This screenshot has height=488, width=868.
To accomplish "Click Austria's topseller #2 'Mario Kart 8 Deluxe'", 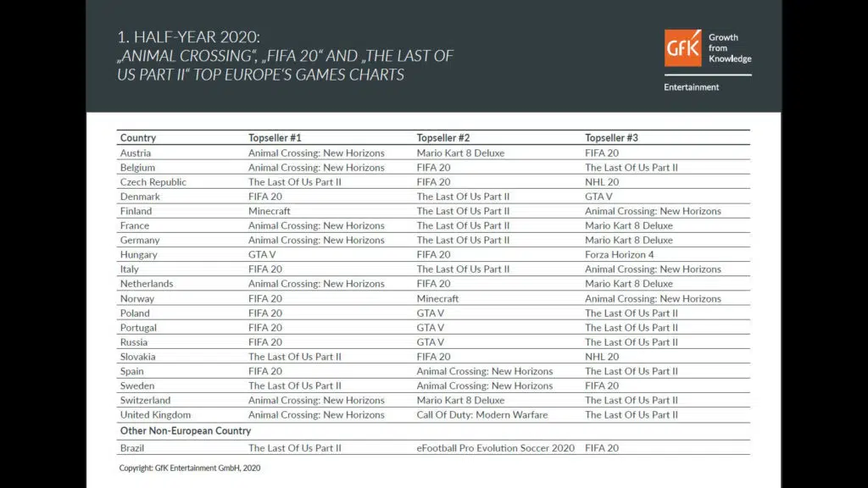I will tap(460, 152).
